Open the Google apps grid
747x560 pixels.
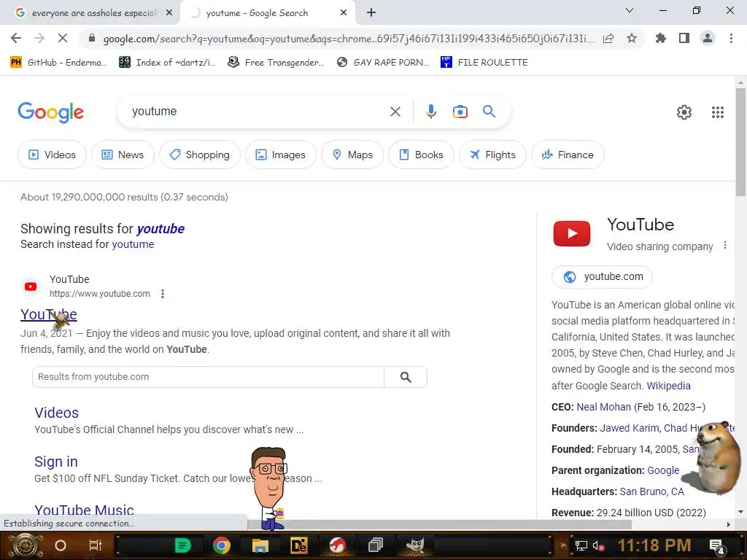[x=718, y=112]
